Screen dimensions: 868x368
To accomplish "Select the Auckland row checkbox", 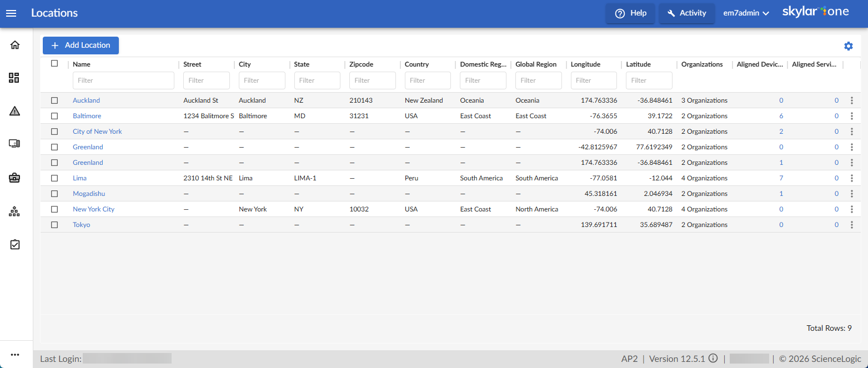I will point(54,100).
